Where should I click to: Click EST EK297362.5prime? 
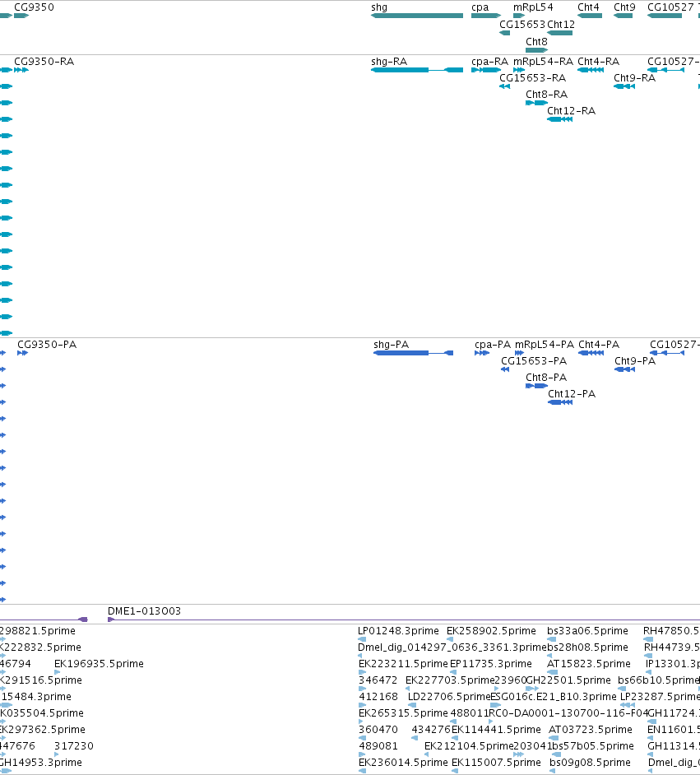coord(42,730)
